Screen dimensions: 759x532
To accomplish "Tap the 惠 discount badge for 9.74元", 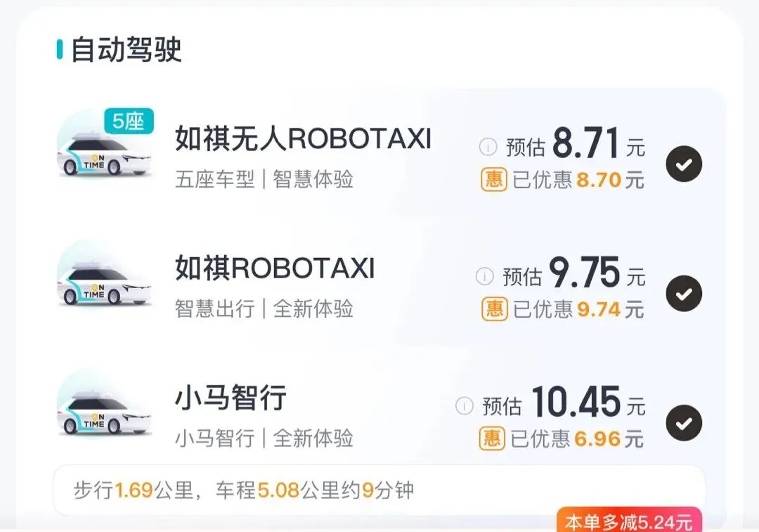I will 494,309.
